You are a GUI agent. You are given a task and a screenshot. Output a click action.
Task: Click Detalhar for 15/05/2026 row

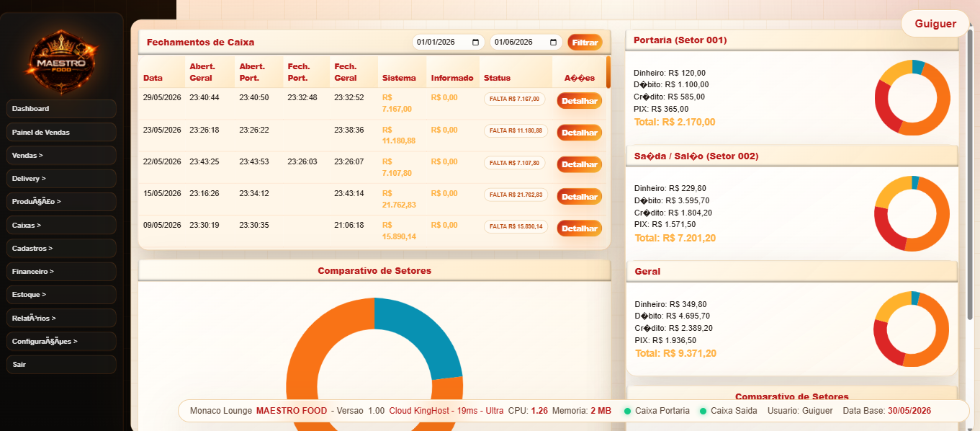coord(580,196)
